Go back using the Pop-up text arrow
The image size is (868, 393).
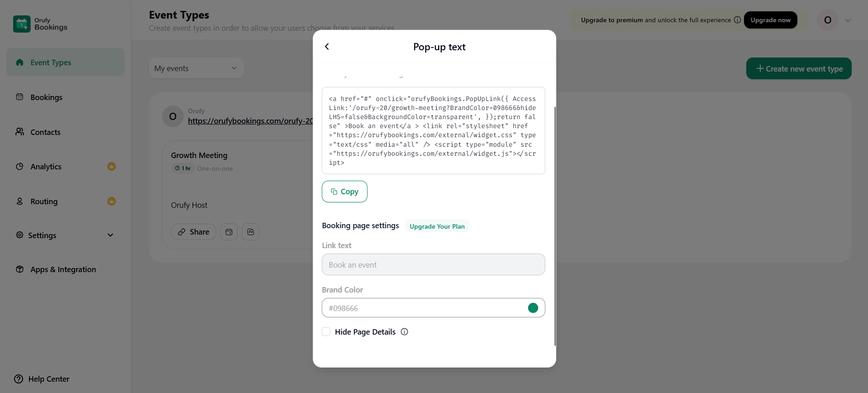click(327, 47)
